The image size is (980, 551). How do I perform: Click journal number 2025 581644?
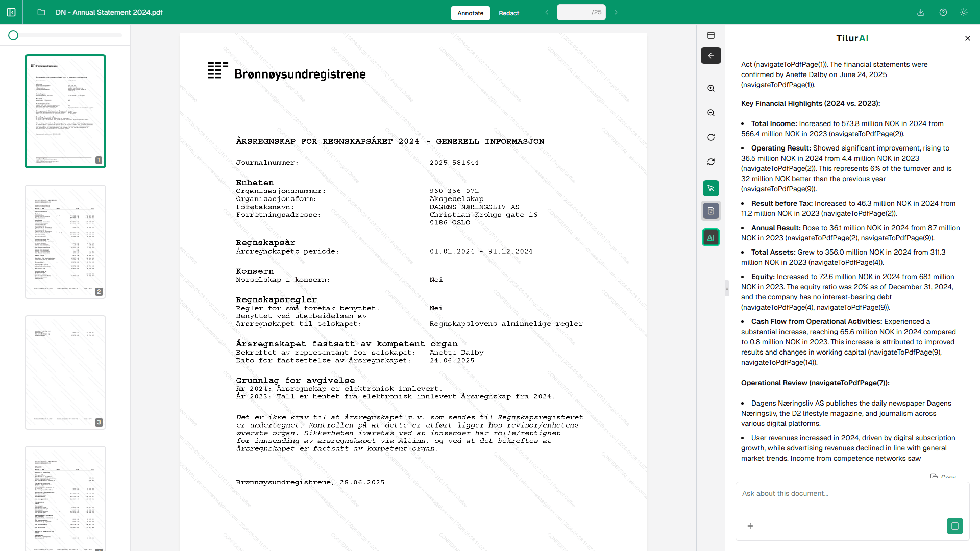pyautogui.click(x=454, y=163)
